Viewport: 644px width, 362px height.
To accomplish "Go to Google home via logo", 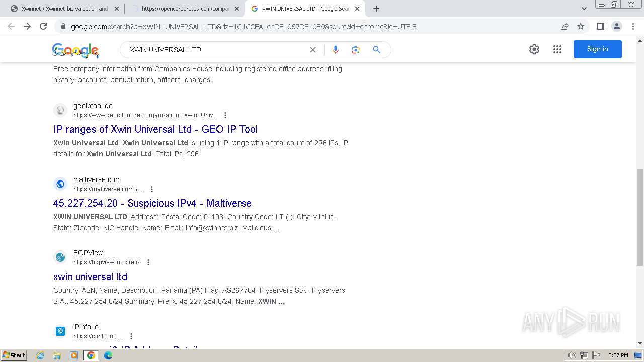I will click(x=75, y=50).
